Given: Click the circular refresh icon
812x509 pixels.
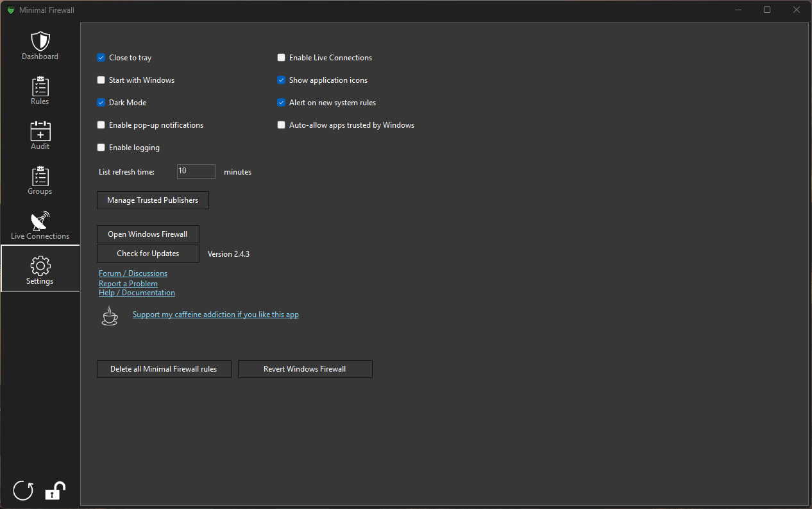Looking at the screenshot, I should coord(24,490).
